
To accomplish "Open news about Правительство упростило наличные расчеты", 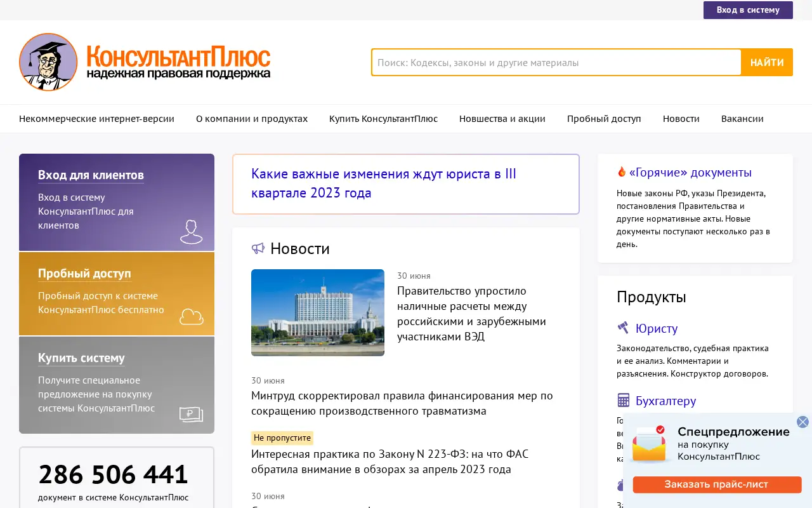I will pyautogui.click(x=471, y=314).
